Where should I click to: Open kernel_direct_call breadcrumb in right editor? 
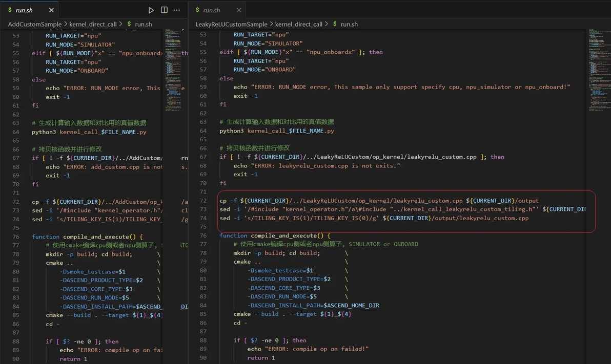point(299,24)
